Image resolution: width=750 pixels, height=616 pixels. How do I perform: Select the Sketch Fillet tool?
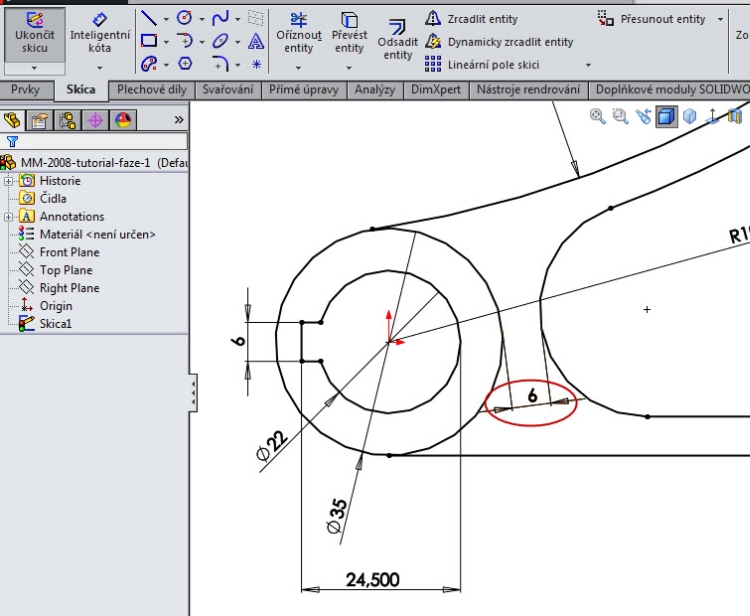(220, 63)
